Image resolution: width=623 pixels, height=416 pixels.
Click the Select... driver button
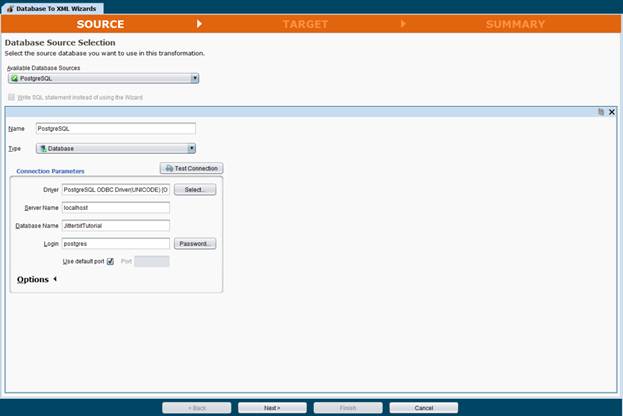pos(195,190)
